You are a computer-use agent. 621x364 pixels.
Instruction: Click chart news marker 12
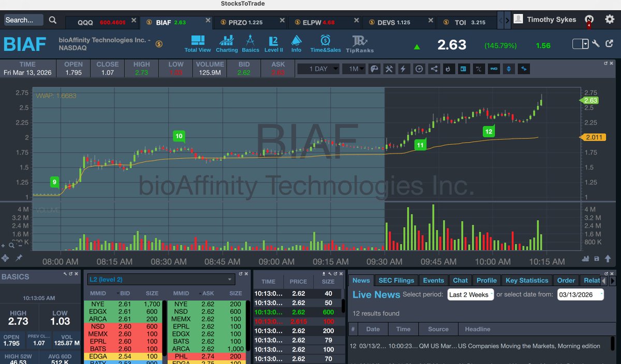click(x=489, y=131)
